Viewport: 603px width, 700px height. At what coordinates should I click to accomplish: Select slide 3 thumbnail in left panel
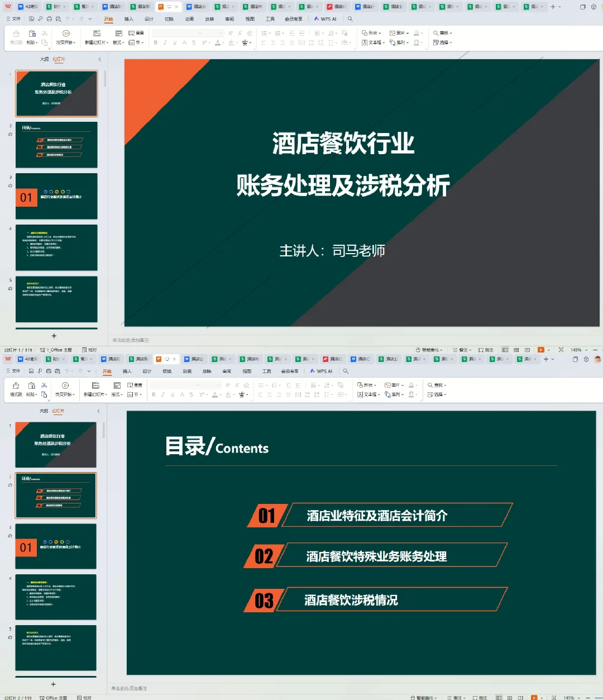coord(56,196)
